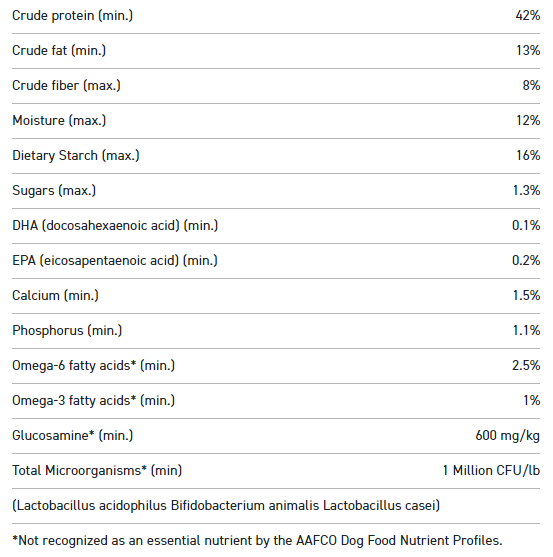Click the Phosphorus (min.) label

tap(67, 330)
